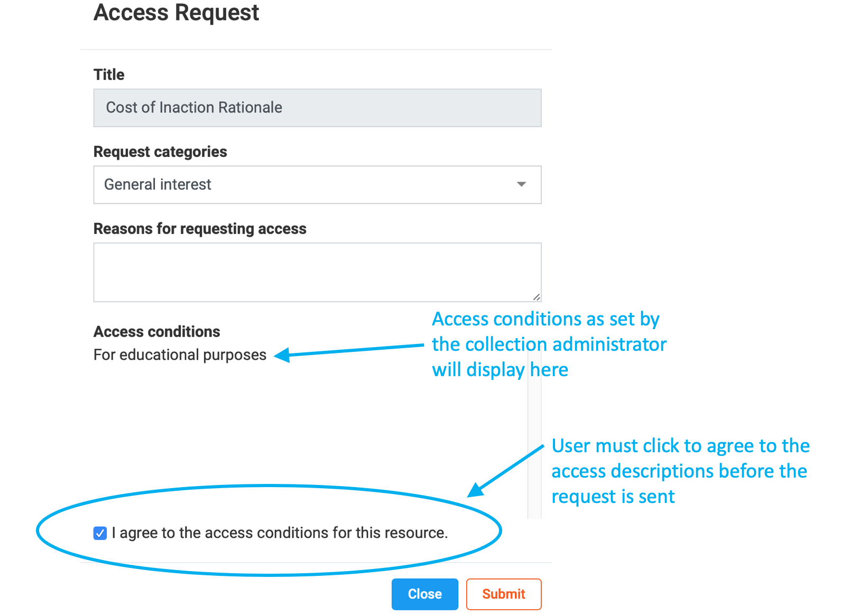Tick the access conditions agreement checkbox

[x=100, y=533]
